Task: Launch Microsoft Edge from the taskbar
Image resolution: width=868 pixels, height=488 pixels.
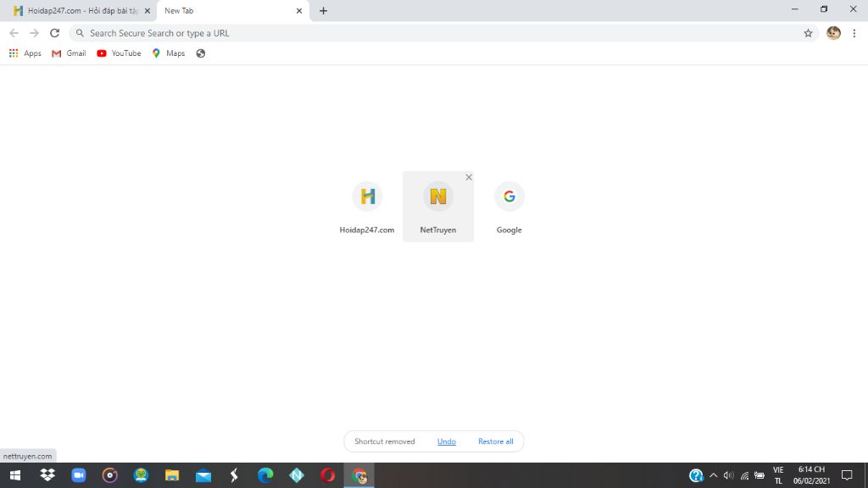Action: click(265, 475)
